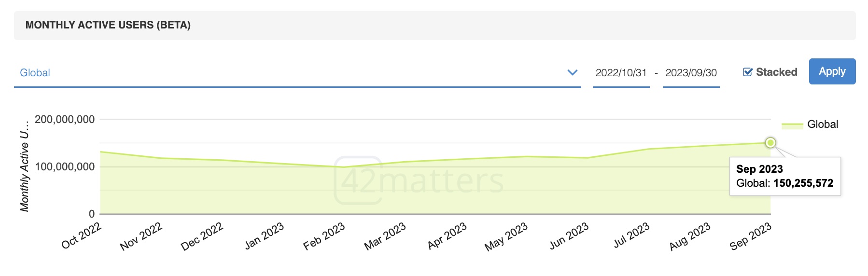Edit the end date 2023/09/30 field
Screen dimensions: 868x276
point(691,73)
